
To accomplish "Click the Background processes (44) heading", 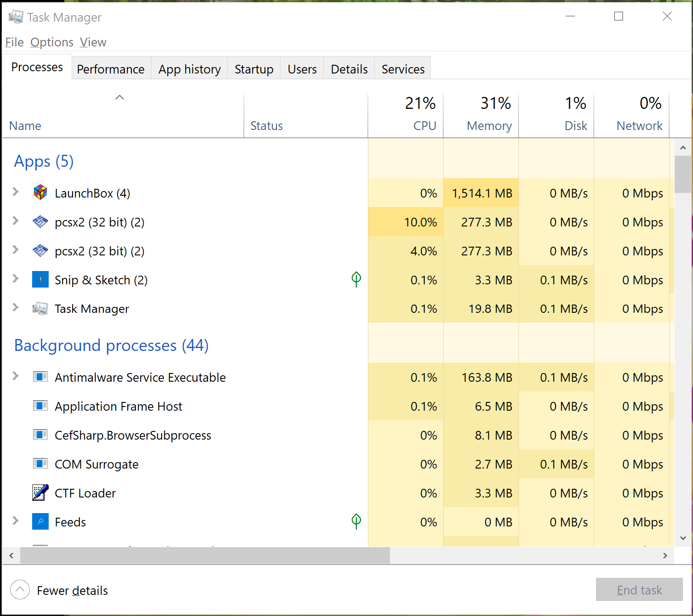I will (111, 345).
